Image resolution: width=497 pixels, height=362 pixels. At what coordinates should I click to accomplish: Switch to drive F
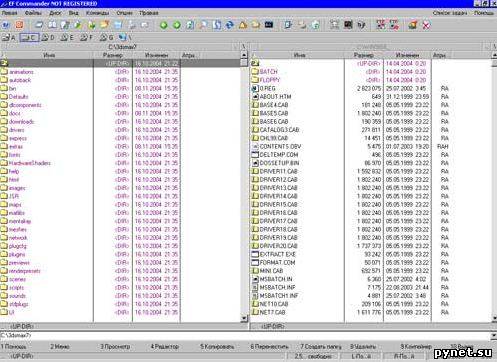point(87,38)
